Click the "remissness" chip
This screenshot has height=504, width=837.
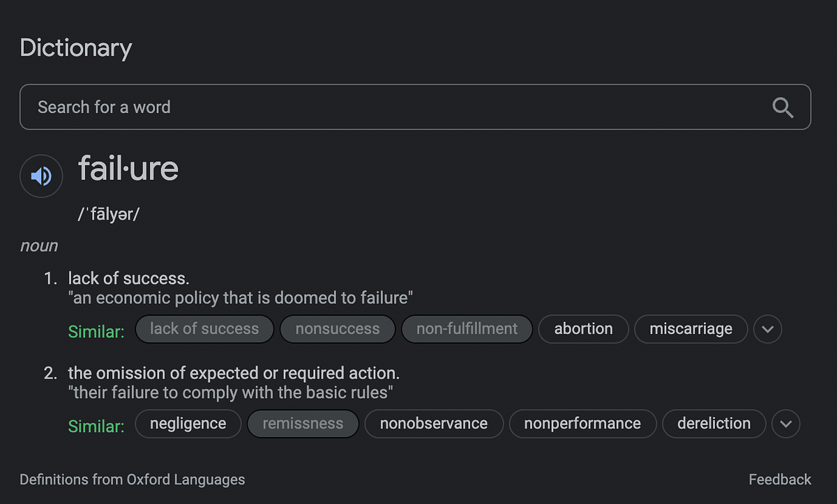[303, 424]
